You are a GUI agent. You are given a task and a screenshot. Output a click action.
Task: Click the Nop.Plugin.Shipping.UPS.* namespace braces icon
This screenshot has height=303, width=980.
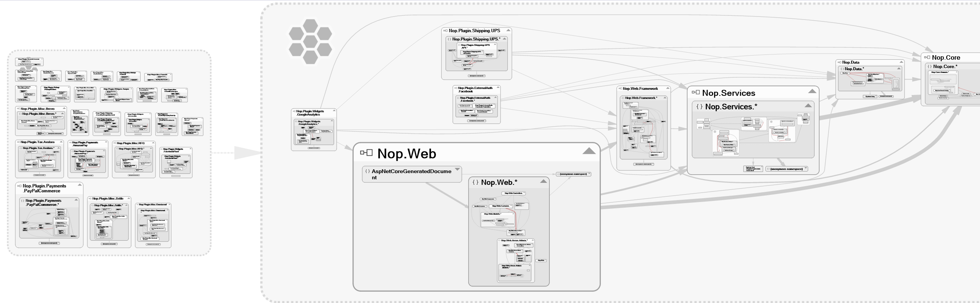(449, 39)
